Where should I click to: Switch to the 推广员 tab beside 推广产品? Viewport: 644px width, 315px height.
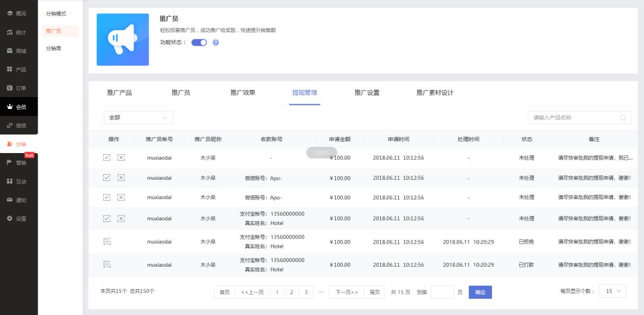[181, 93]
